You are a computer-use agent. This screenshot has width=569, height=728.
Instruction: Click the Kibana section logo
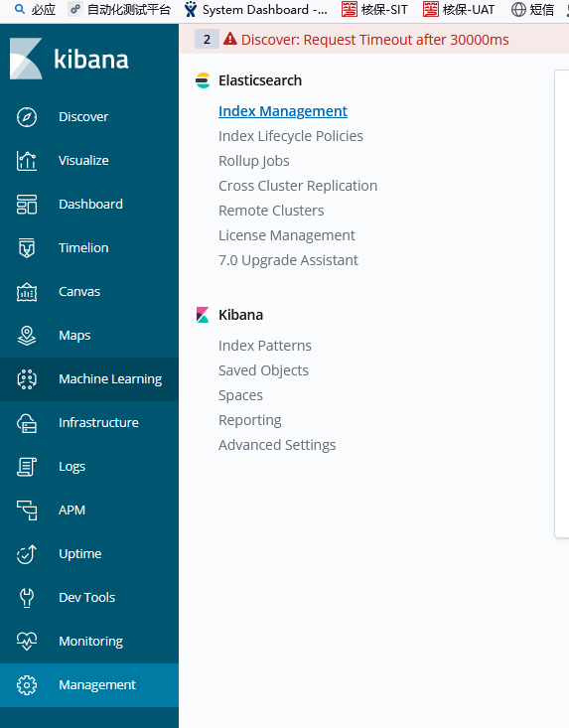(203, 315)
